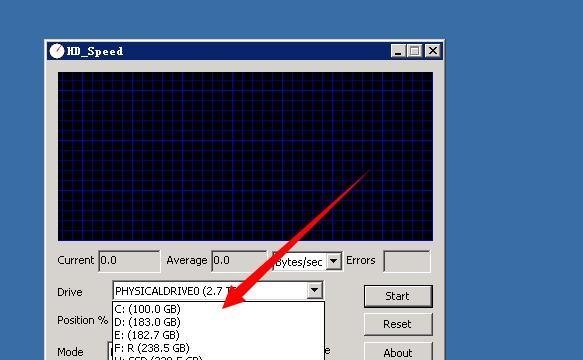Click the Average speed value field
Screen dimensions: 583x360
(x=239, y=261)
